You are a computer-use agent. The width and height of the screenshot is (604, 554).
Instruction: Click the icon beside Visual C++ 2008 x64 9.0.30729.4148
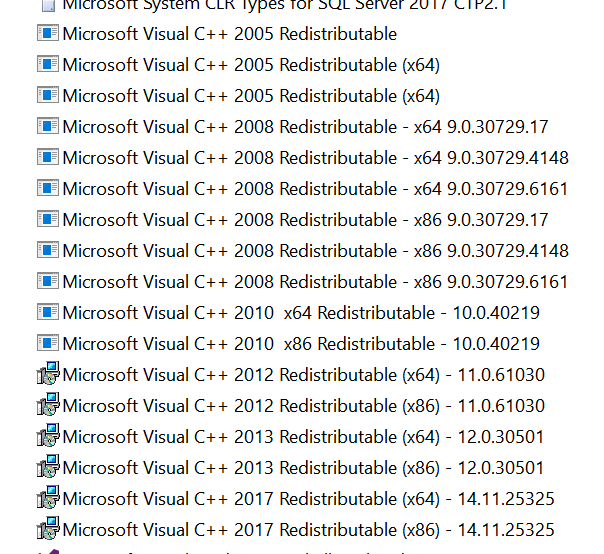[x=48, y=158]
